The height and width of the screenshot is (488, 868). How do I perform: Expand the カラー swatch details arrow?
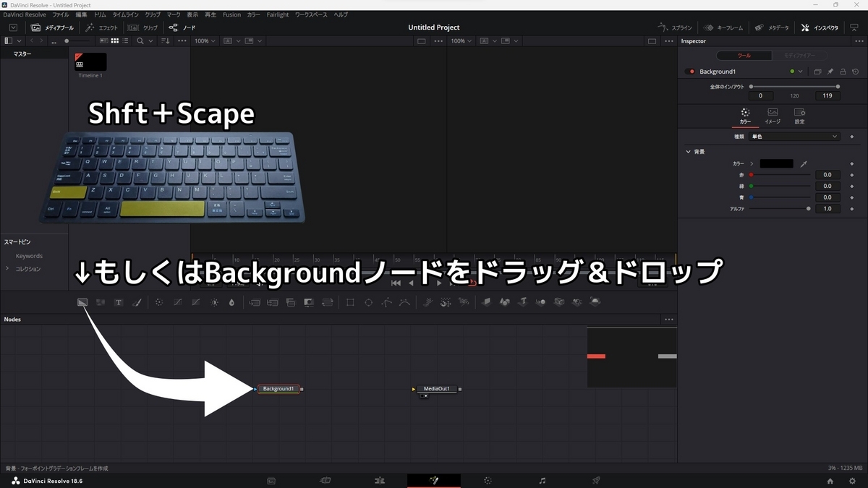[752, 164]
